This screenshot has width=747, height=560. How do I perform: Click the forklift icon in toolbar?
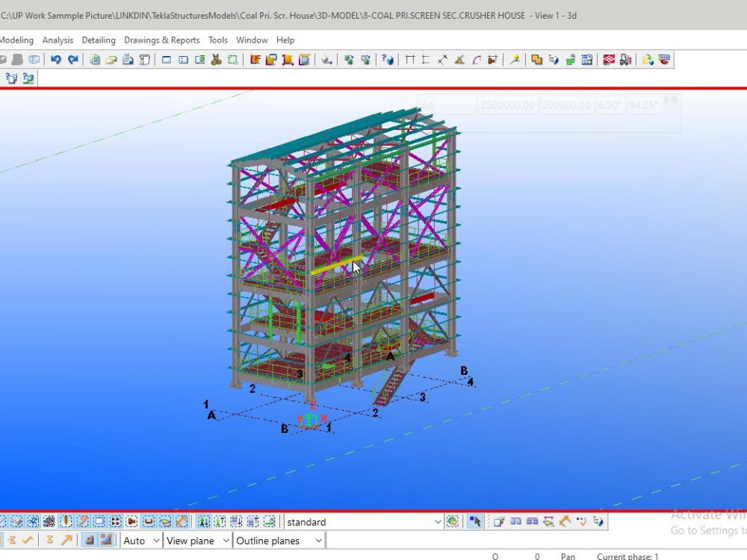(x=625, y=60)
